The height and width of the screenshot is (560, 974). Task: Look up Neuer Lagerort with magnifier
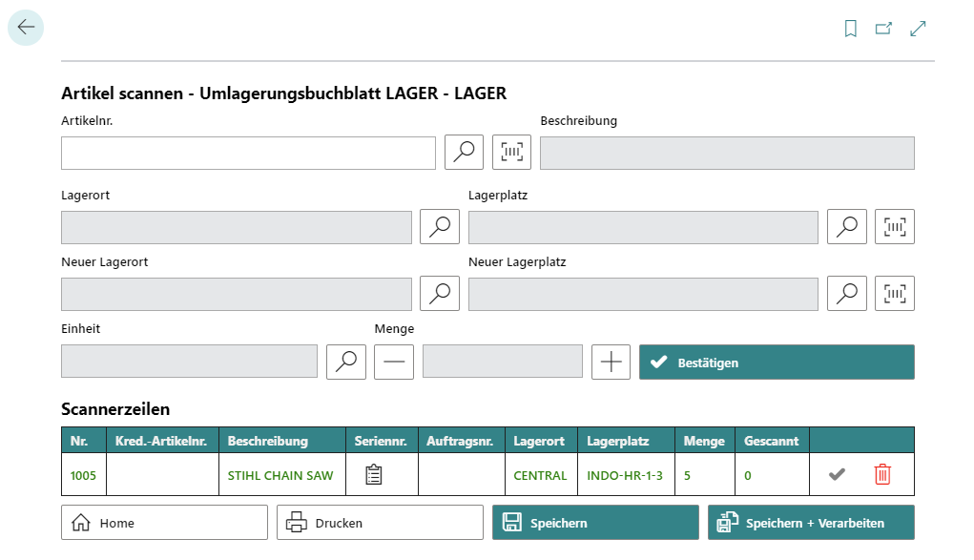[x=440, y=294]
